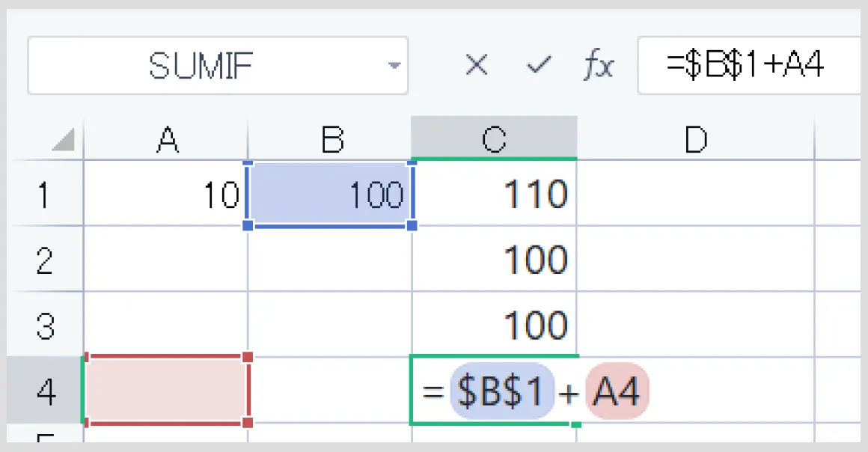The width and height of the screenshot is (868, 452).
Task: Click the red highlighted cell A4
Action: pyautogui.click(x=166, y=390)
